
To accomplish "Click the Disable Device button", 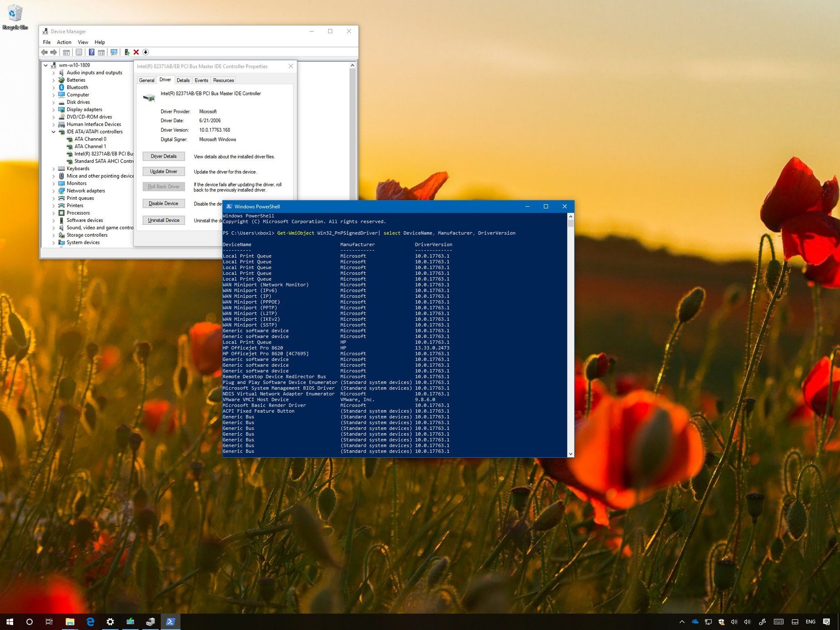I will 163,203.
